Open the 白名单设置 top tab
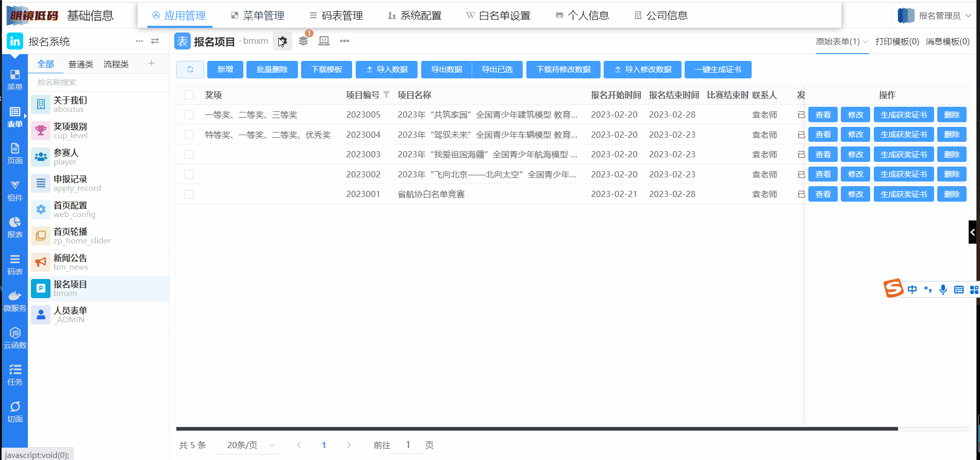This screenshot has width=980, height=460. point(499,15)
